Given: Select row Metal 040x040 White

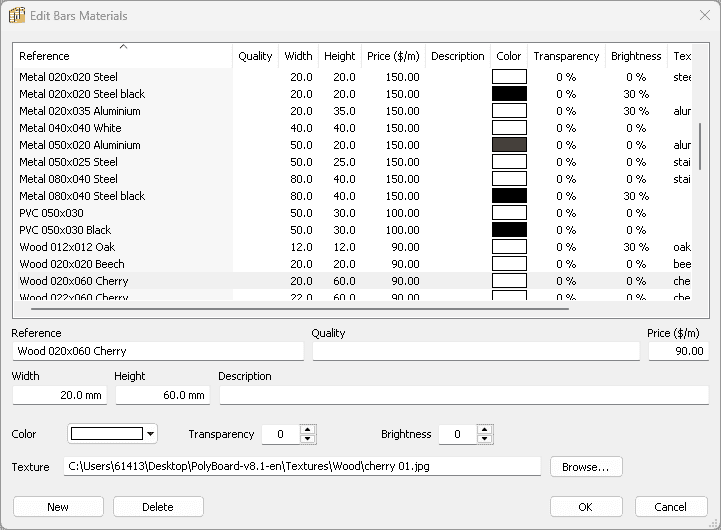Looking at the screenshot, I should tap(354, 128).
